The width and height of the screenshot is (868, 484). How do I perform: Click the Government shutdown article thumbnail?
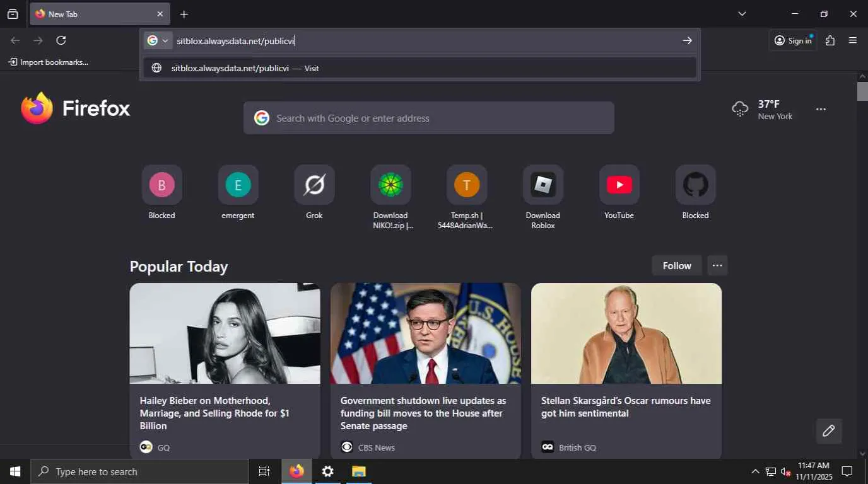(x=426, y=333)
